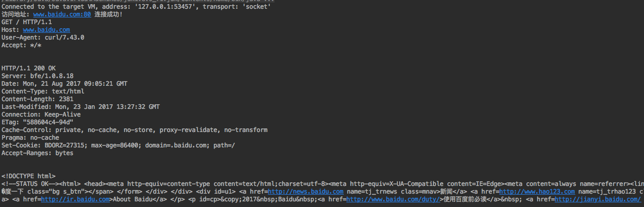
Task: Click the 'Content-Type: text/html' line
Action: pyautogui.click(x=43, y=91)
